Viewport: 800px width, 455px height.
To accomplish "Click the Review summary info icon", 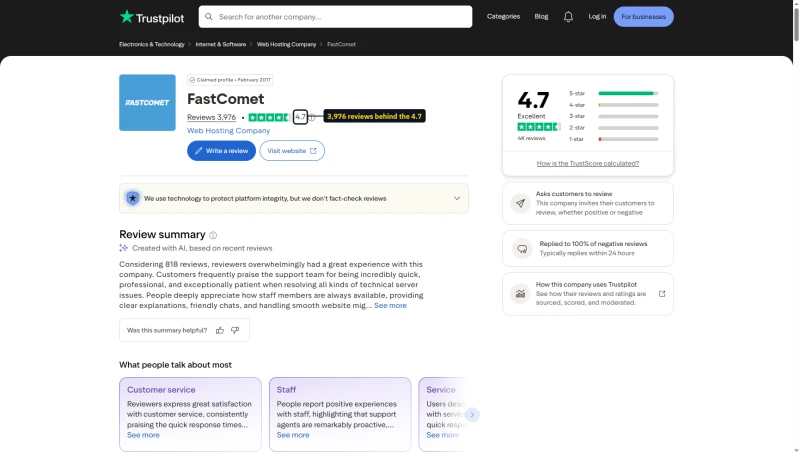I will coord(213,235).
